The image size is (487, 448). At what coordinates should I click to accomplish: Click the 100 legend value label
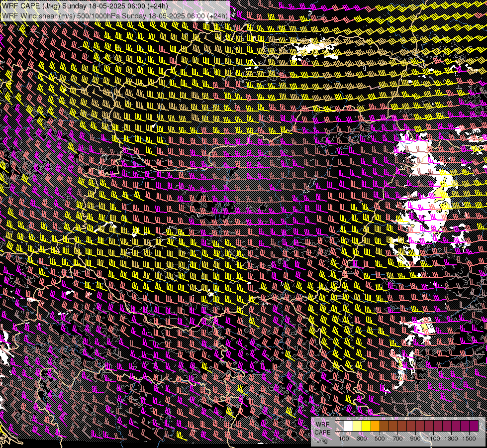coord(344,439)
